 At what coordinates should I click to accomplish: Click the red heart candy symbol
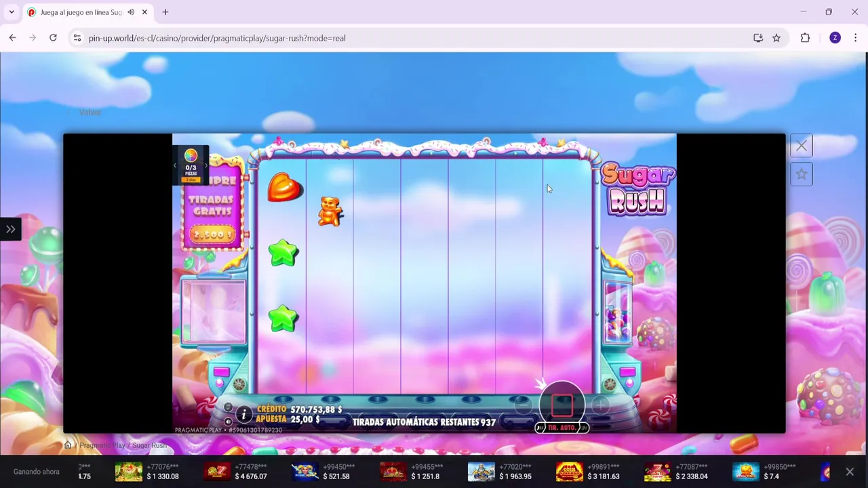tap(285, 187)
